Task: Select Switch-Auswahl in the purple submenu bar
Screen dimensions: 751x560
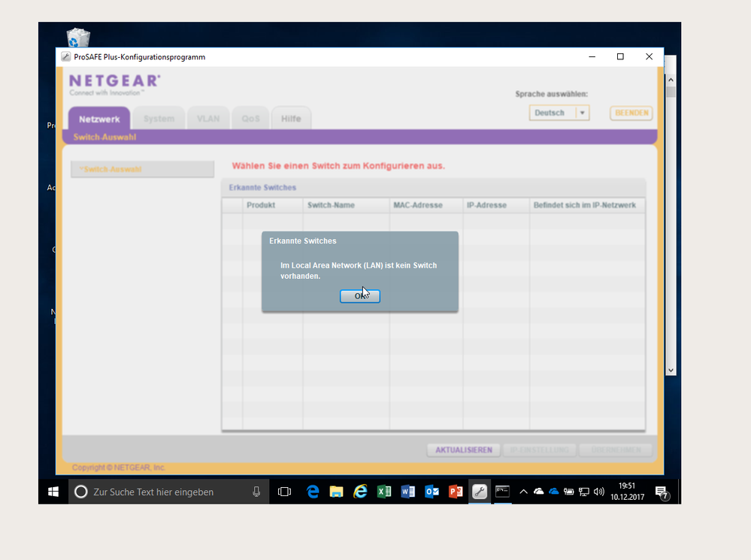Action: [x=105, y=137]
